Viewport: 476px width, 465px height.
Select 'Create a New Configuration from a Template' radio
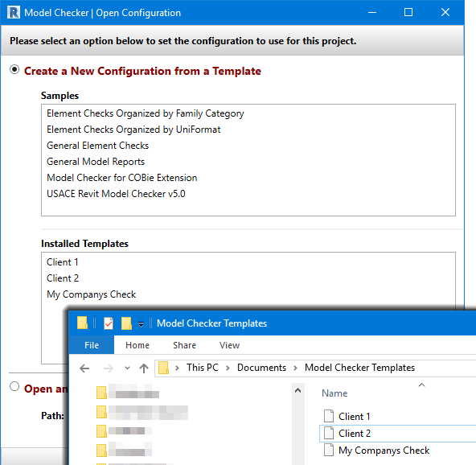(x=14, y=69)
